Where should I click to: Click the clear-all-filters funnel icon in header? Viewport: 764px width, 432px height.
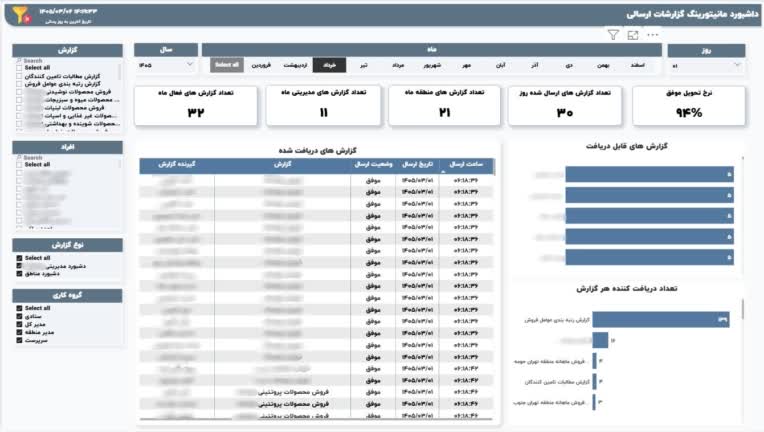(x=21, y=15)
